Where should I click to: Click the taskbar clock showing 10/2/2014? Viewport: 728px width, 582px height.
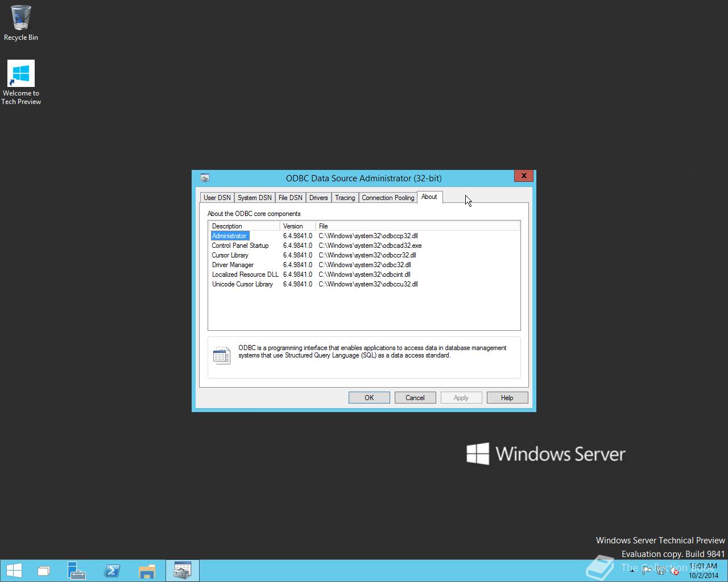point(703,571)
